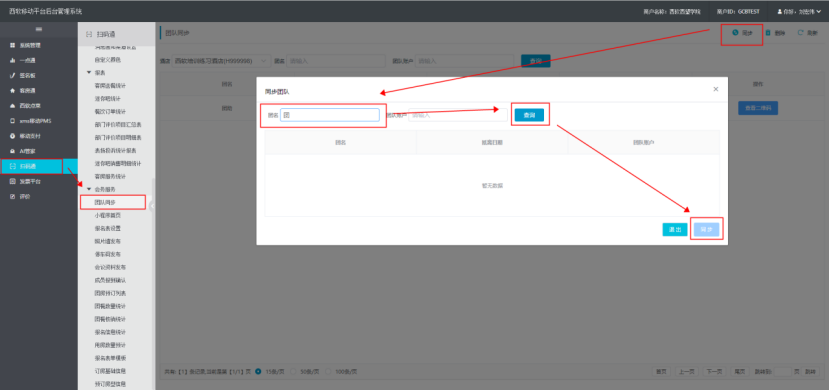Go to 尾页 in pagination
Screen dimensions: 830x390
739,371
